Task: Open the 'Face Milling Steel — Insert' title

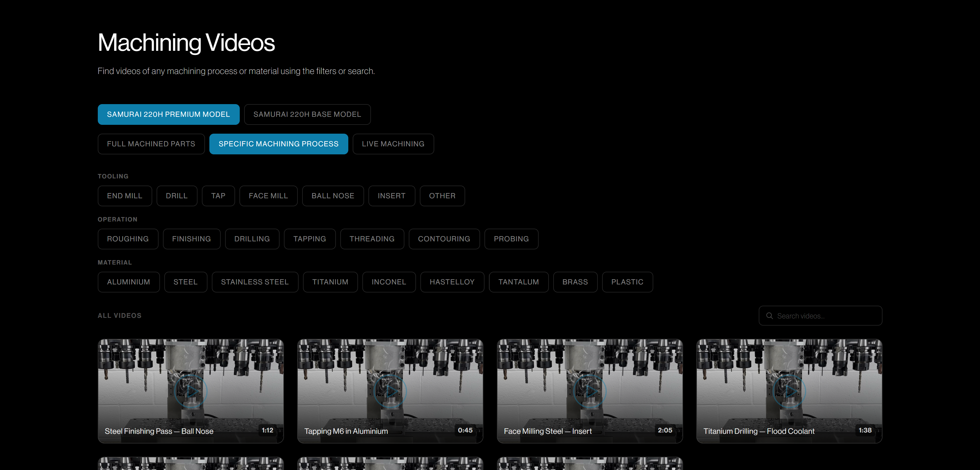Action: [x=548, y=431]
